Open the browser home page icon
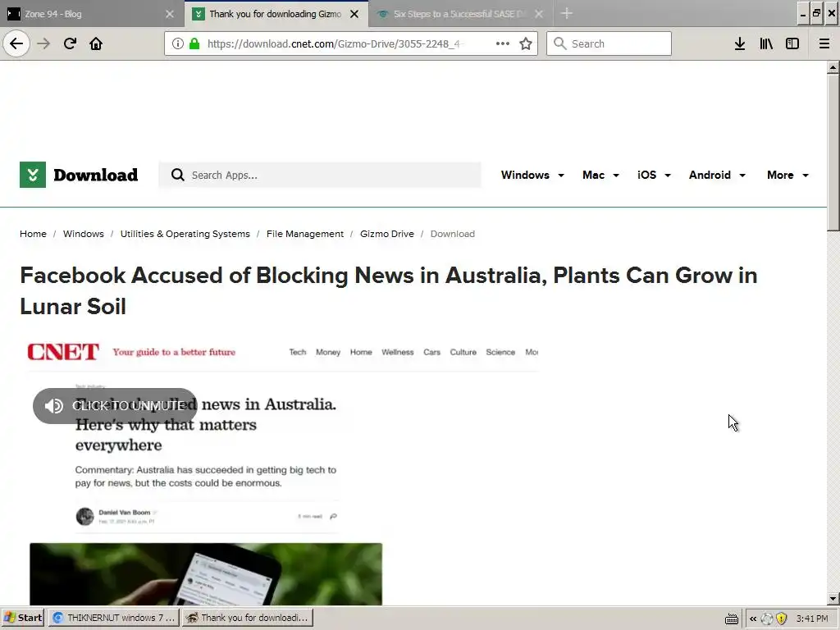840x630 pixels. [x=96, y=43]
